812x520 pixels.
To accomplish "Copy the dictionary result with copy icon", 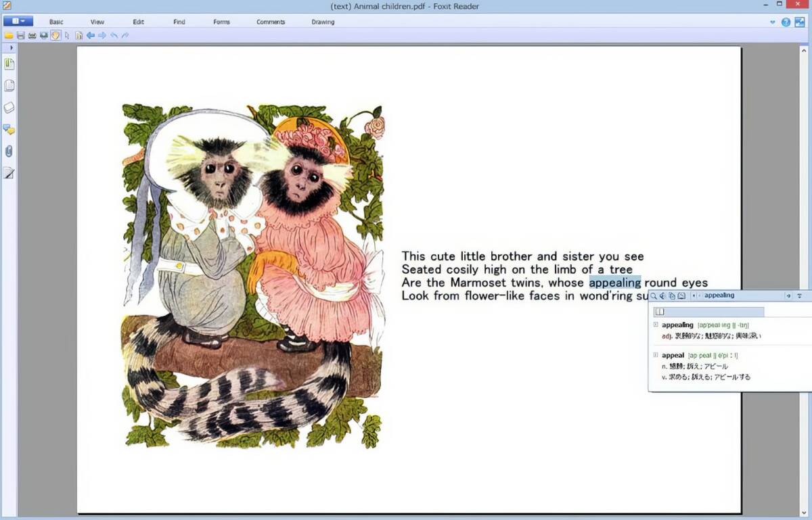I will (672, 296).
